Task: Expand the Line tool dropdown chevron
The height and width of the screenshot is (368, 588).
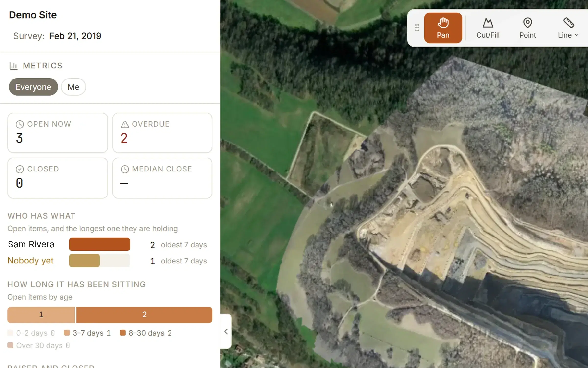Action: pyautogui.click(x=576, y=35)
